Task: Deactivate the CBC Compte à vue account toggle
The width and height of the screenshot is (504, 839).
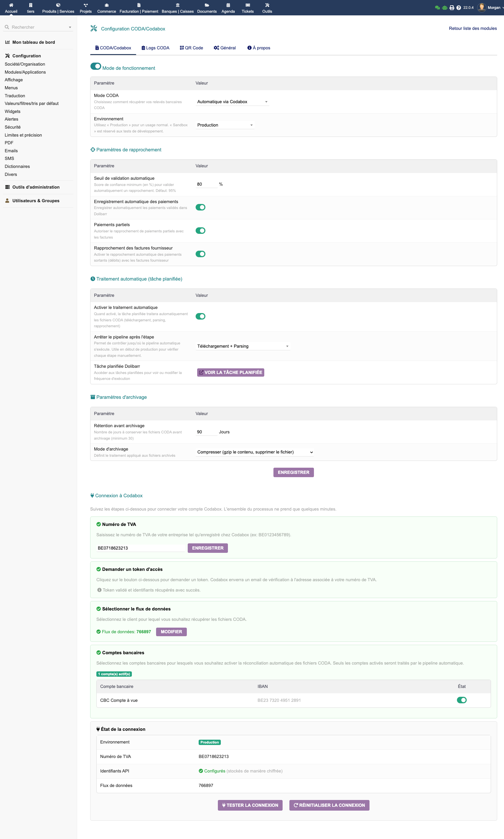Action: click(x=462, y=700)
